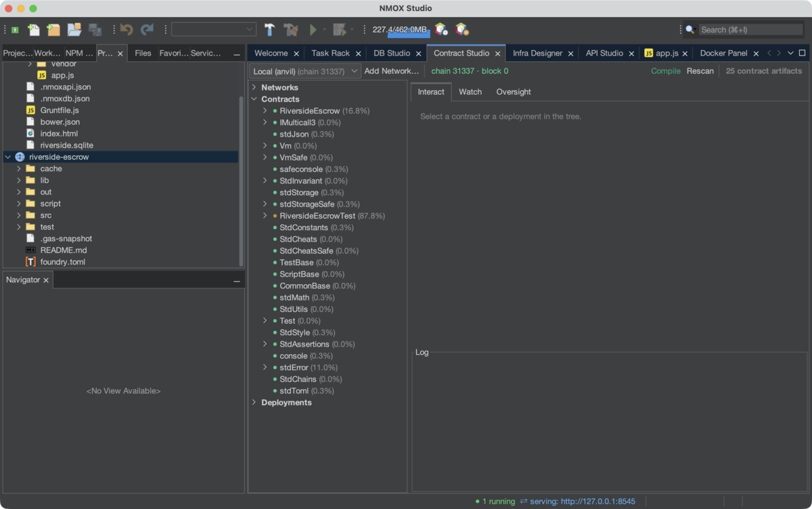Click the Clean and Build broom-hammer icon
Screen dimensions: 812x509
[x=291, y=30]
